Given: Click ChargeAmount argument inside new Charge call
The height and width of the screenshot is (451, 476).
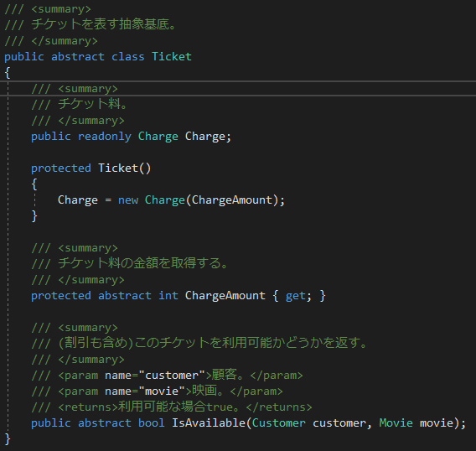Looking at the screenshot, I should click(231, 200).
